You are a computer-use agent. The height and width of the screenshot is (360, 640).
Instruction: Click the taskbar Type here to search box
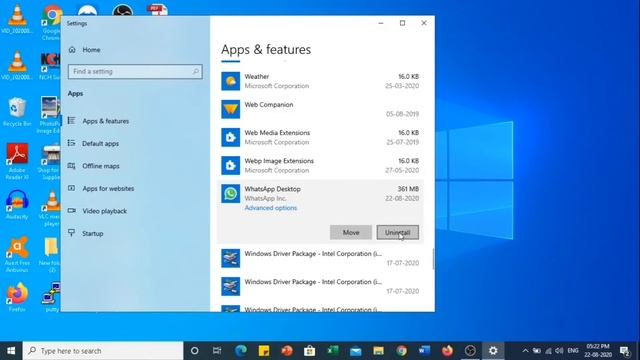tap(103, 351)
